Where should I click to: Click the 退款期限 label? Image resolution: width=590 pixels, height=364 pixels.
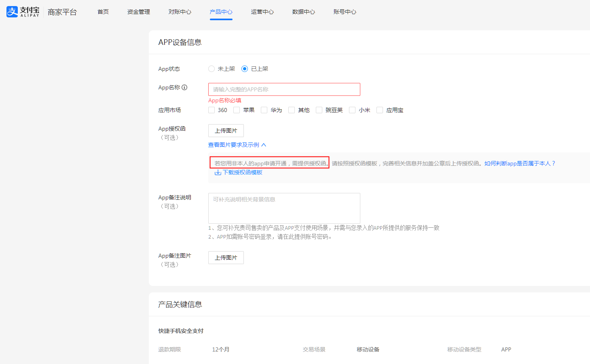point(169,349)
